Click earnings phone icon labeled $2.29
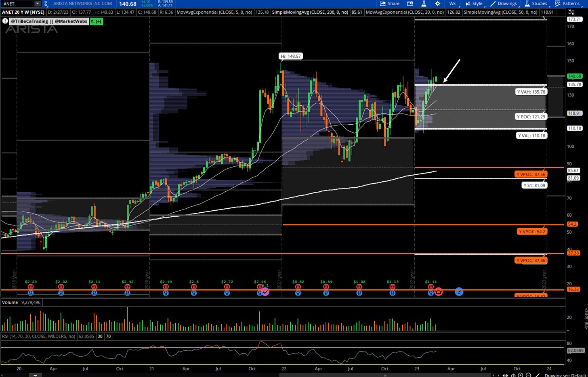 pyautogui.click(x=31, y=287)
